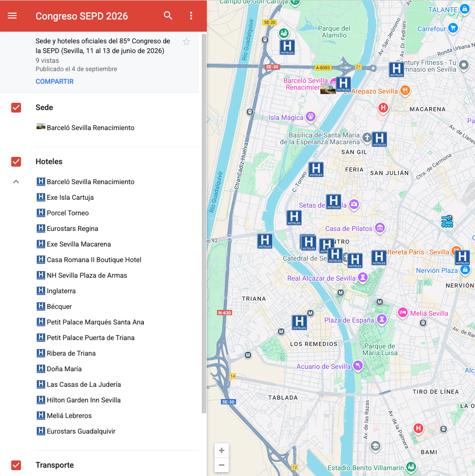
Task: Toggle the Hoteles layer checkbox
Action: tap(16, 162)
